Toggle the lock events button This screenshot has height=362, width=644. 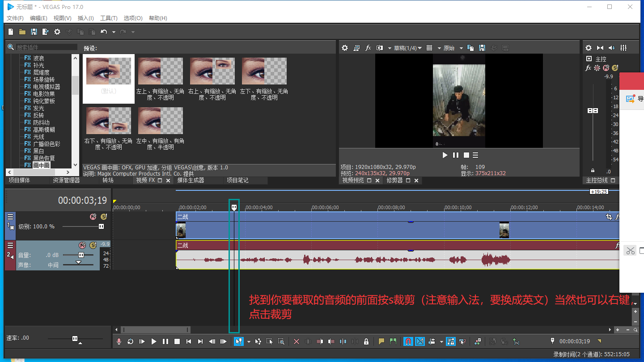pos(366,341)
